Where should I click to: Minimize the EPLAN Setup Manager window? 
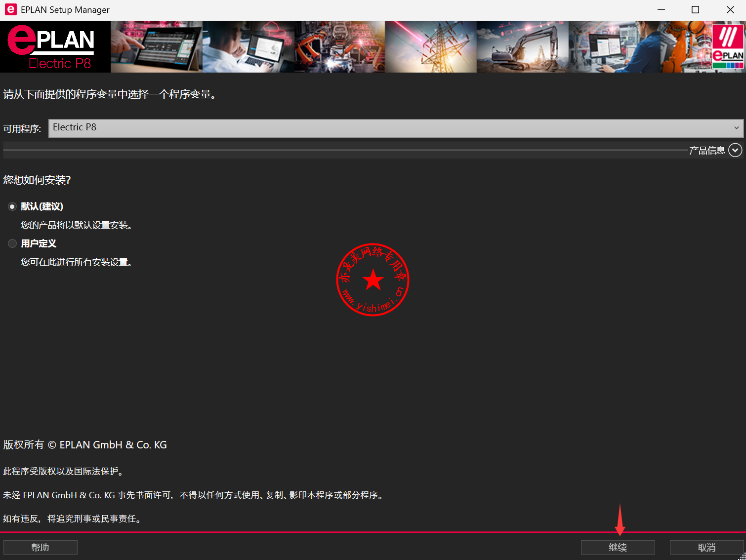click(661, 10)
